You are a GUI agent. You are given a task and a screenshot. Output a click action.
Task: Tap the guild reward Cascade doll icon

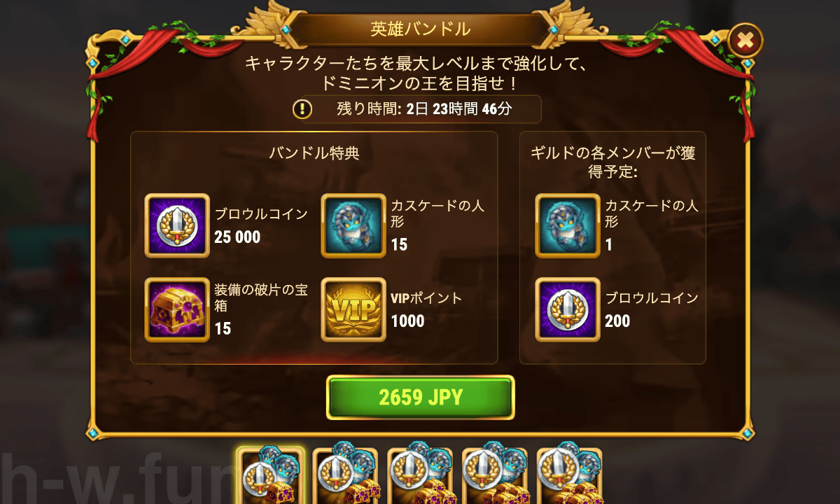[568, 225]
